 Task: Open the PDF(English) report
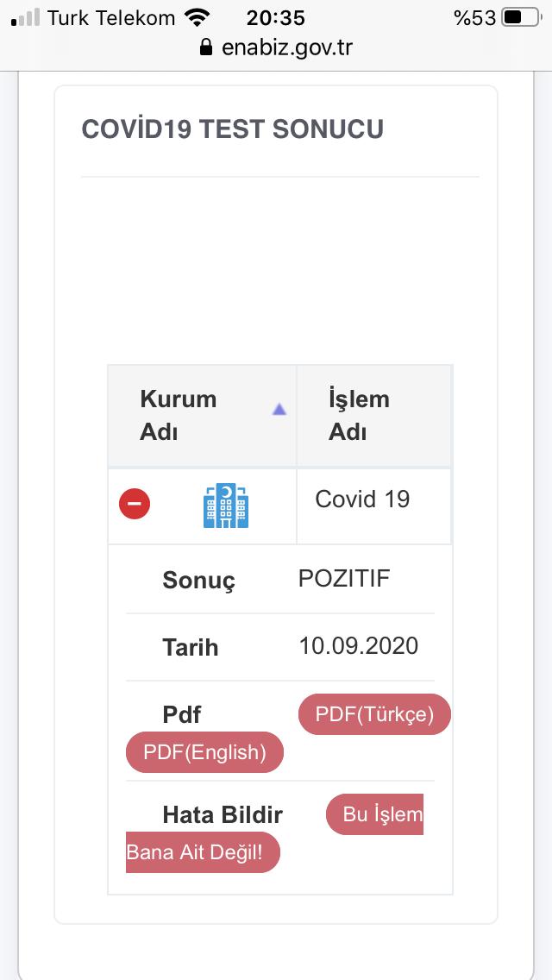point(204,752)
